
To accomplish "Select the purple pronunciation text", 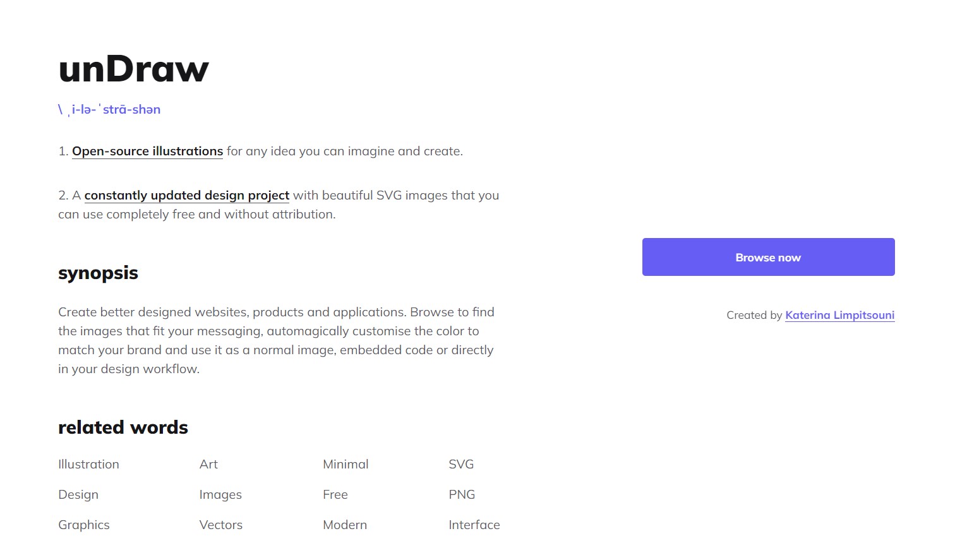I will [109, 110].
